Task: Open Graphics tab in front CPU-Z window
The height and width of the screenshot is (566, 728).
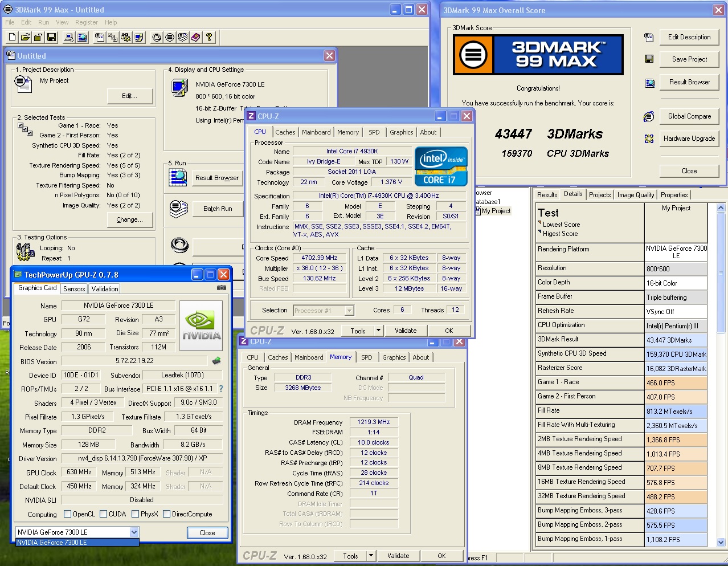Action: pyautogui.click(x=402, y=132)
